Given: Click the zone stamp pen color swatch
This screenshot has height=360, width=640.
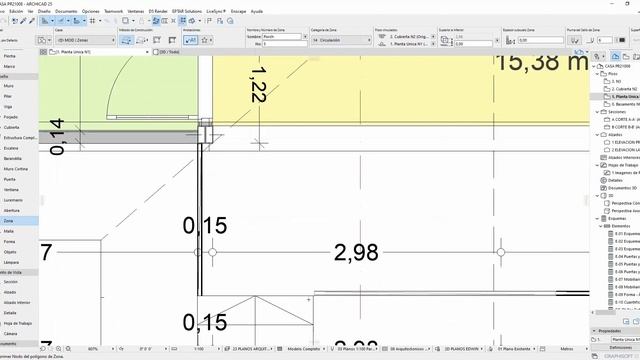Looking at the screenshot, I should point(622,40).
